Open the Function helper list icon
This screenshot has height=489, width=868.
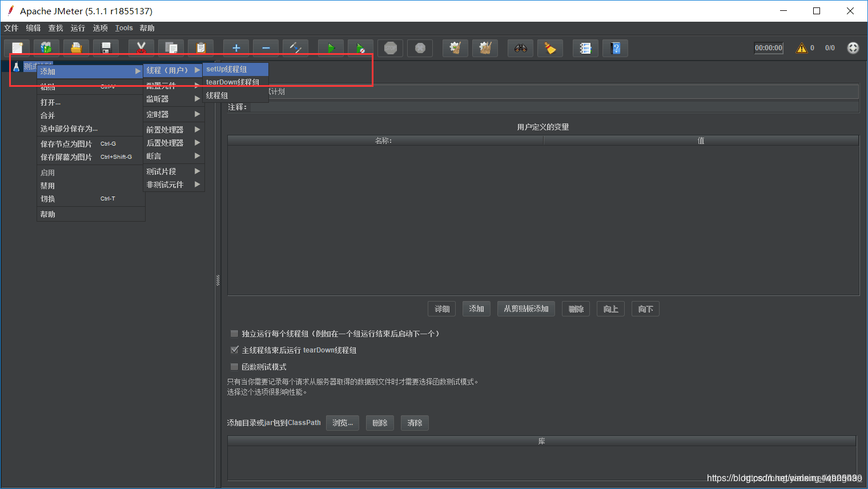[x=585, y=48]
